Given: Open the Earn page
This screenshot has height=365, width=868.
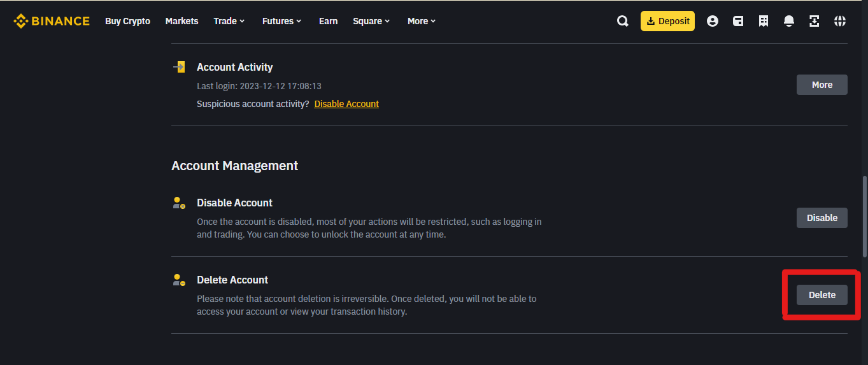Looking at the screenshot, I should (x=328, y=21).
